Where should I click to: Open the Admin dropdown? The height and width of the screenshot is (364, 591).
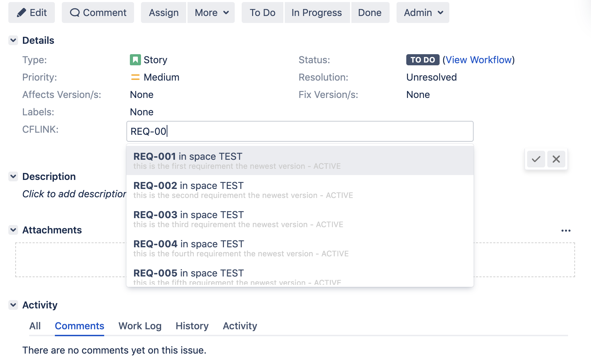tap(422, 12)
